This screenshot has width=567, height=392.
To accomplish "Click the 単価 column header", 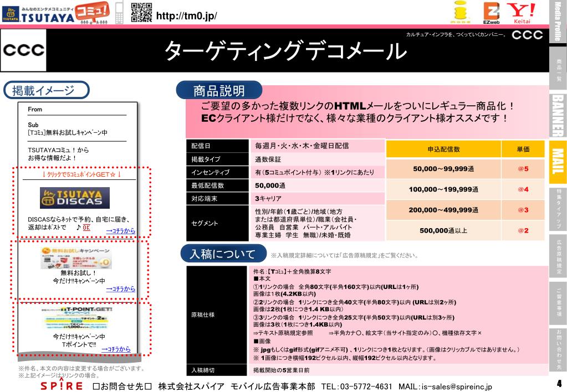I will pos(523,149).
